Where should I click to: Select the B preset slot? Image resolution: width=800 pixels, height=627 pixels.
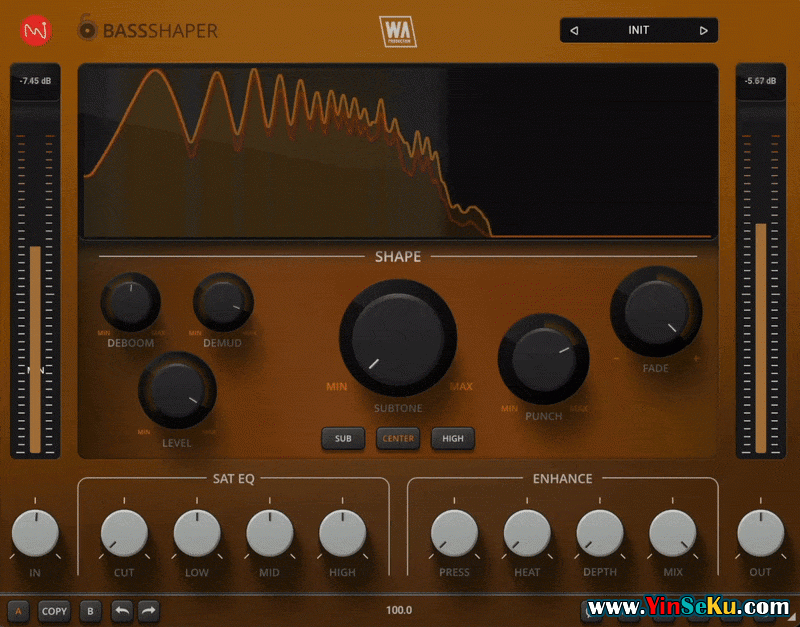90,610
